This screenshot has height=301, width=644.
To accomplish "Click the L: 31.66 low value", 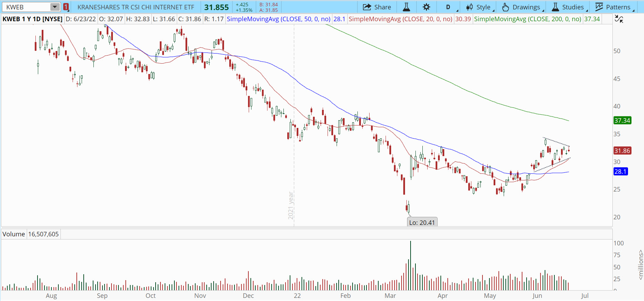I will [164, 19].
